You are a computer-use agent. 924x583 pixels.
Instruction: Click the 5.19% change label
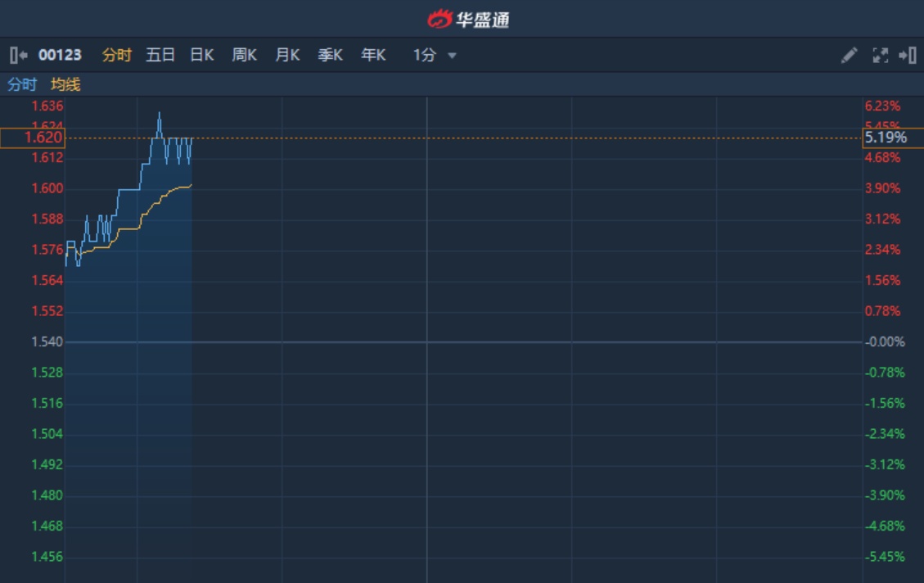(x=893, y=138)
